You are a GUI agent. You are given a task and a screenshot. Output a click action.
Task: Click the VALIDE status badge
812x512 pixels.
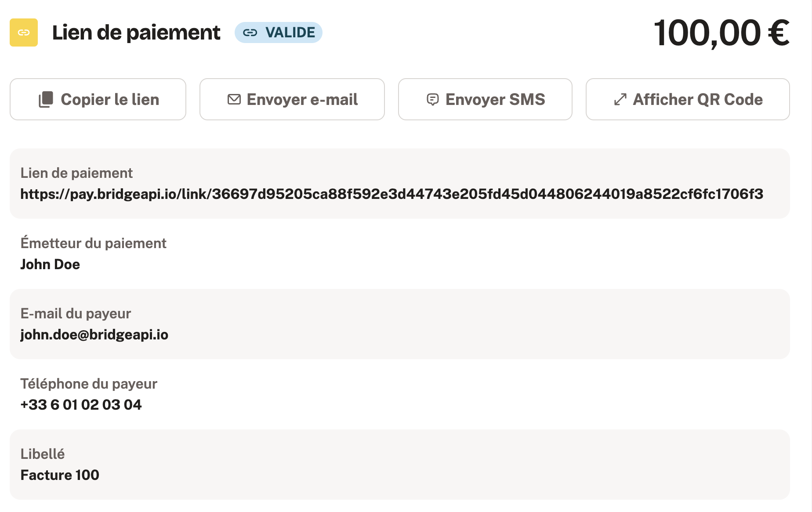click(279, 32)
